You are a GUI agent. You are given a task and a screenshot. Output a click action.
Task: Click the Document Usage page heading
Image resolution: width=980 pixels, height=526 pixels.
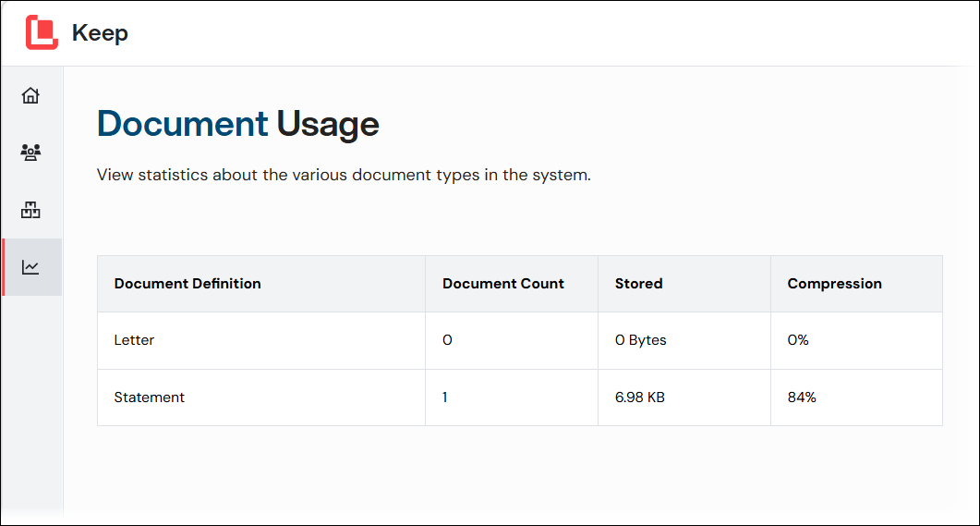pos(238,124)
